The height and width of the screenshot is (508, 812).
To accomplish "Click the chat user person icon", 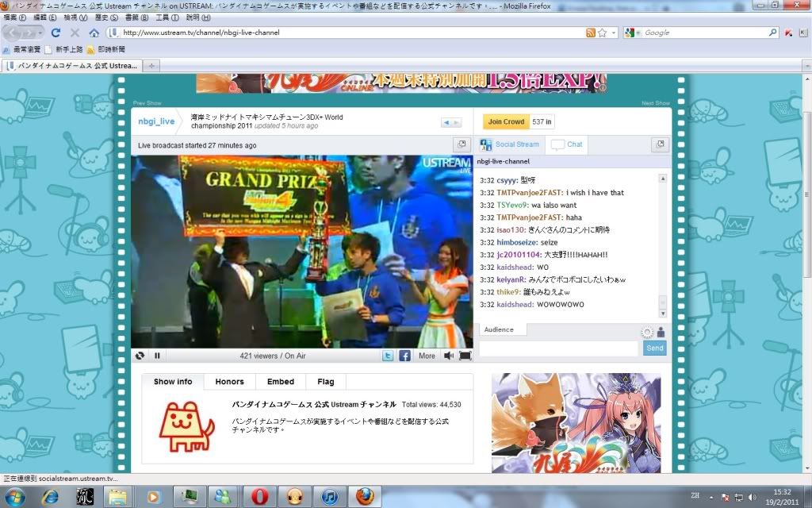I will [661, 333].
